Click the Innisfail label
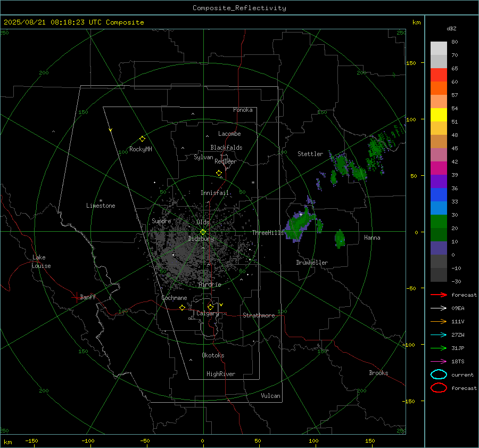The height and width of the screenshot is (448, 479). 214,193
